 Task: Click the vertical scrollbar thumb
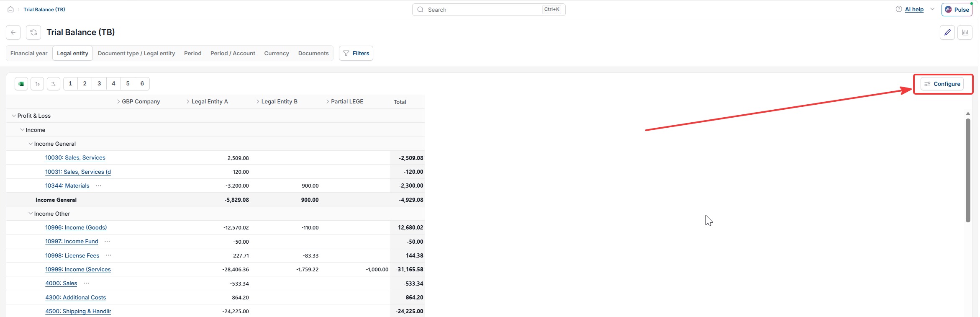point(968,170)
